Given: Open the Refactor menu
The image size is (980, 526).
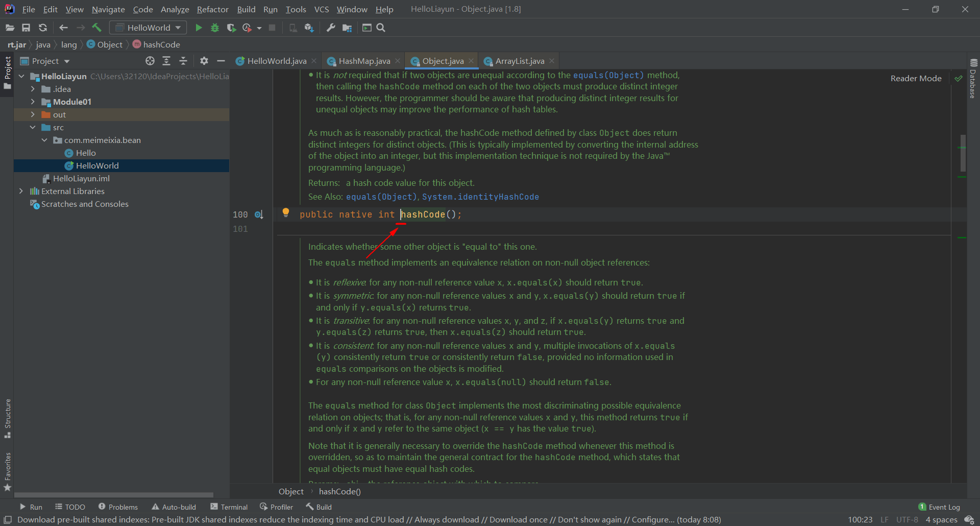Looking at the screenshot, I should pos(212,9).
